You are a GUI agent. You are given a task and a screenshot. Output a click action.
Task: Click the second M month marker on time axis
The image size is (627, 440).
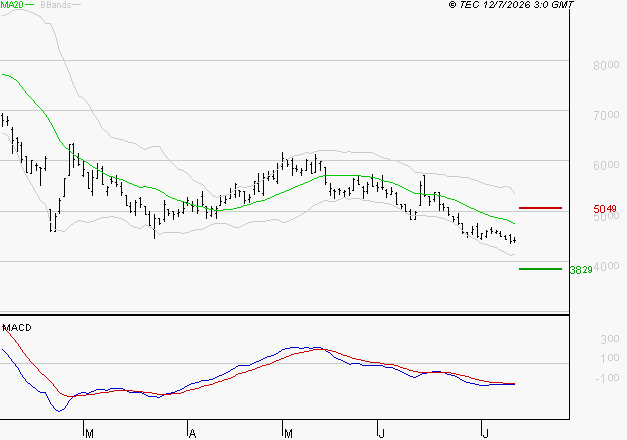tap(288, 434)
